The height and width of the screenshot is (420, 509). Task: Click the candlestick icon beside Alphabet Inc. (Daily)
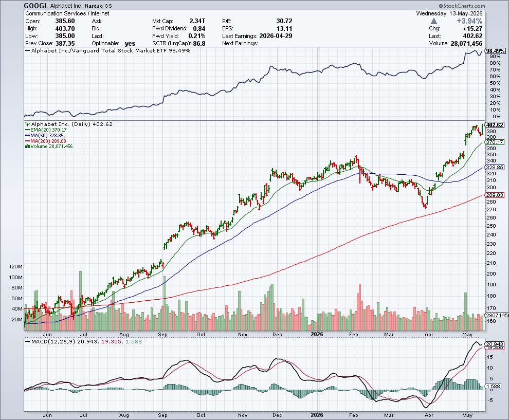coord(28,124)
